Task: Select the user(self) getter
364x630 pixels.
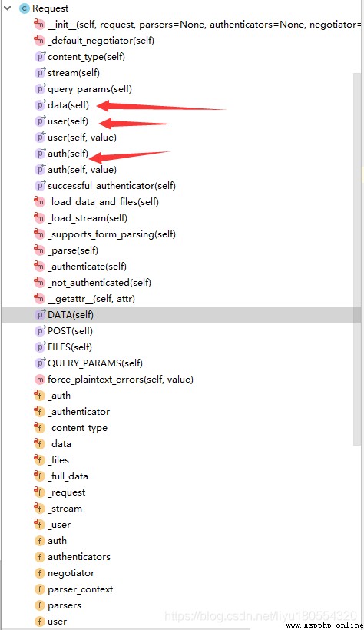Action: pos(68,121)
